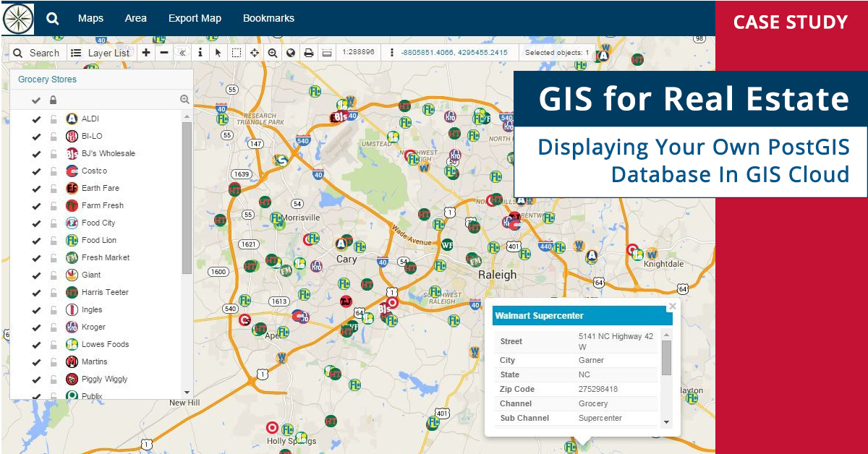The width and height of the screenshot is (868, 454).
Task: Toggle the lock-all icon in the layer header
Action: tap(53, 100)
